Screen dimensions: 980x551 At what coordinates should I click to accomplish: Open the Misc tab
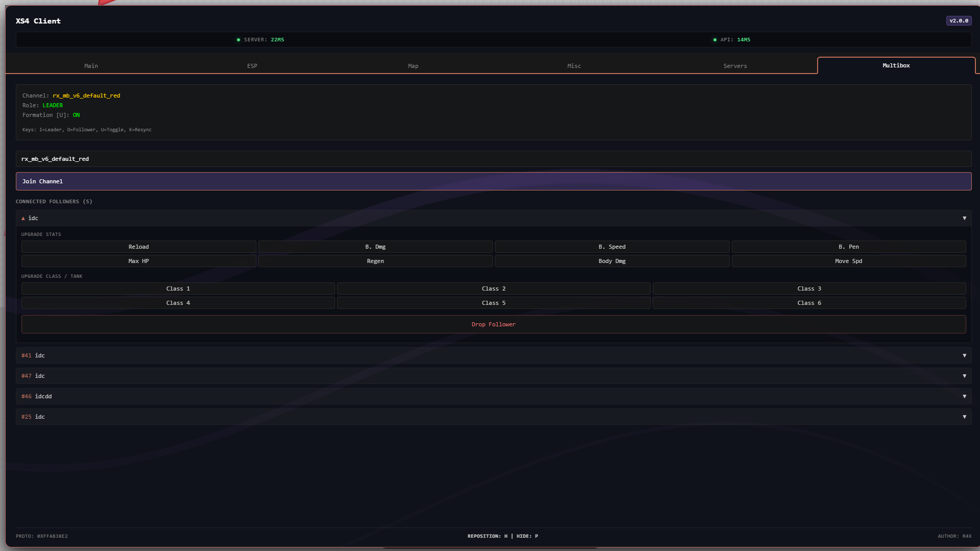[573, 65]
